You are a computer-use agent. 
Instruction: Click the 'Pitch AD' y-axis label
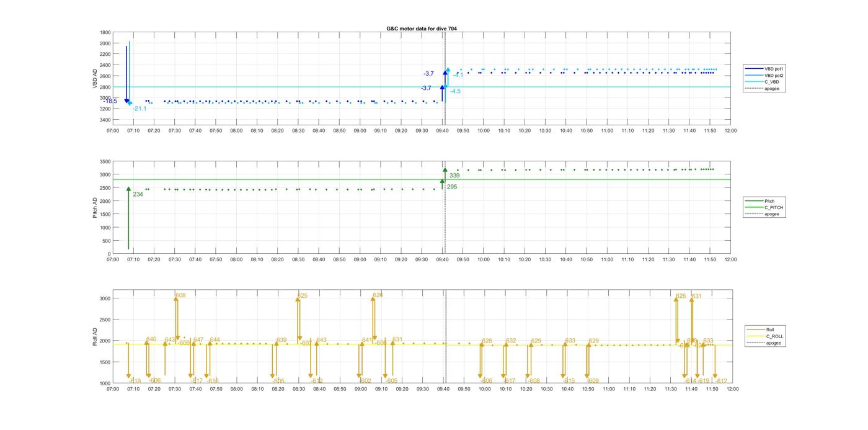95,207
